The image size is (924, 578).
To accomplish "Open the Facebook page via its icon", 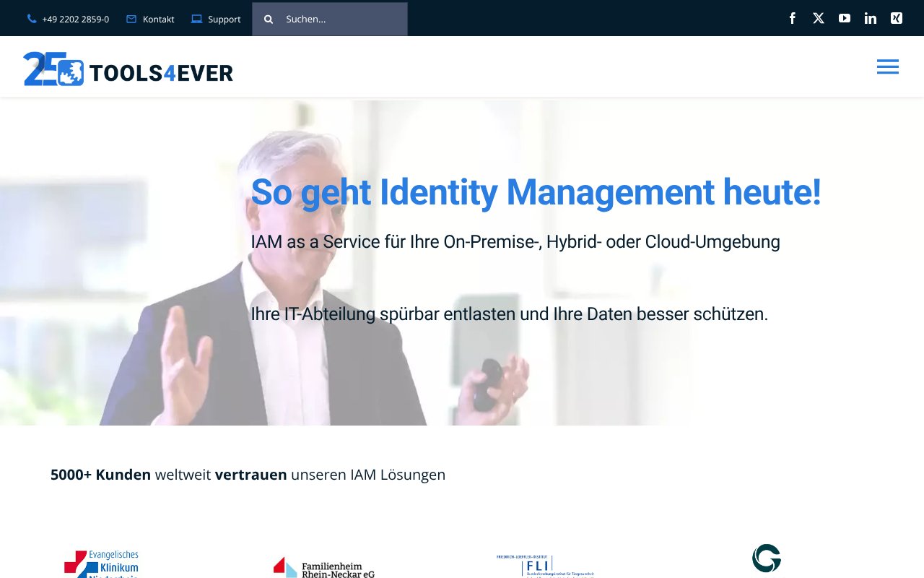I will [792, 18].
